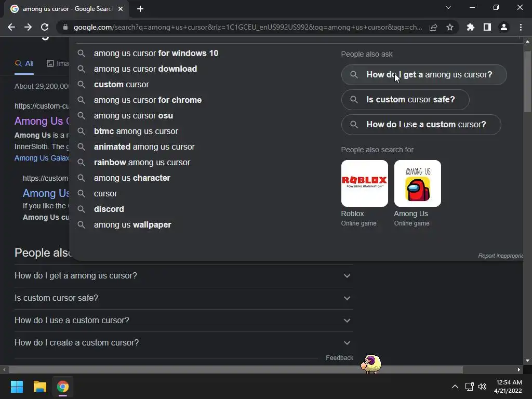
Task: Open the Chrome three-dot menu
Action: click(x=521, y=27)
